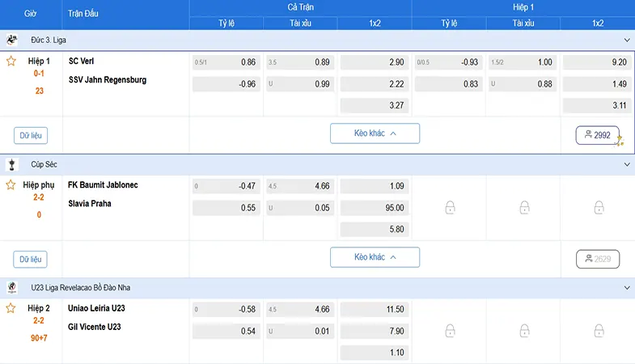Click the U23 Liga Revelacao league logo
Viewport: 635px width, 364px height.
[x=12, y=287]
